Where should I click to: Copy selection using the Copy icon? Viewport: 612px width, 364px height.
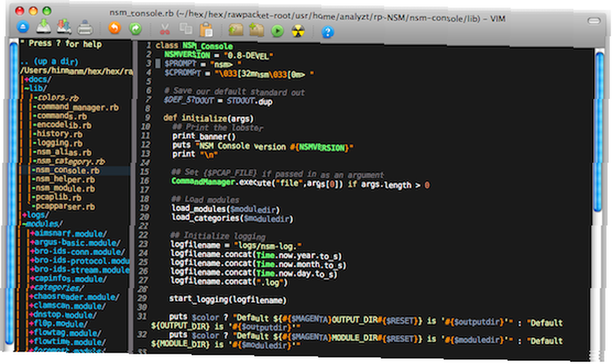(186, 29)
